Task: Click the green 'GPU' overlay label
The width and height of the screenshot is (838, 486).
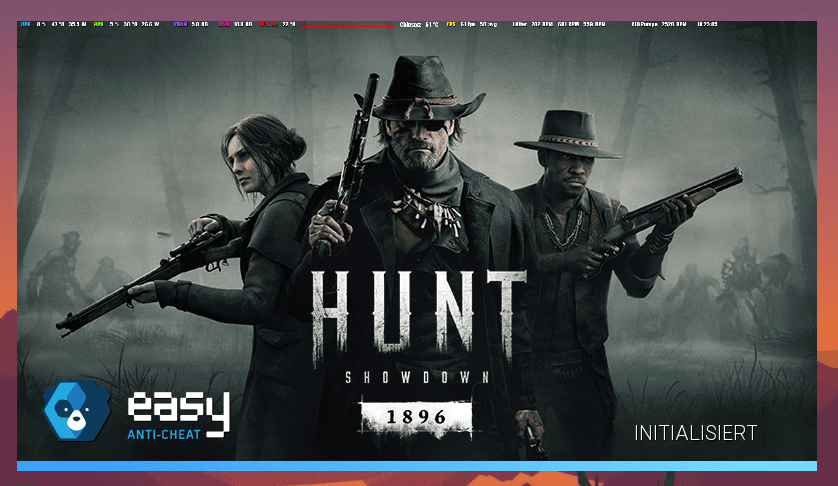Action: pos(98,25)
